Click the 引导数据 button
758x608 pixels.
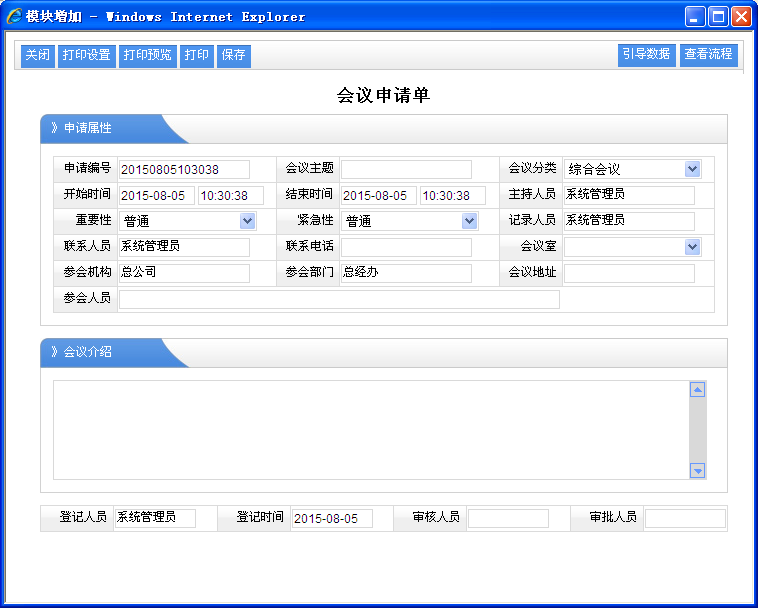click(x=646, y=55)
